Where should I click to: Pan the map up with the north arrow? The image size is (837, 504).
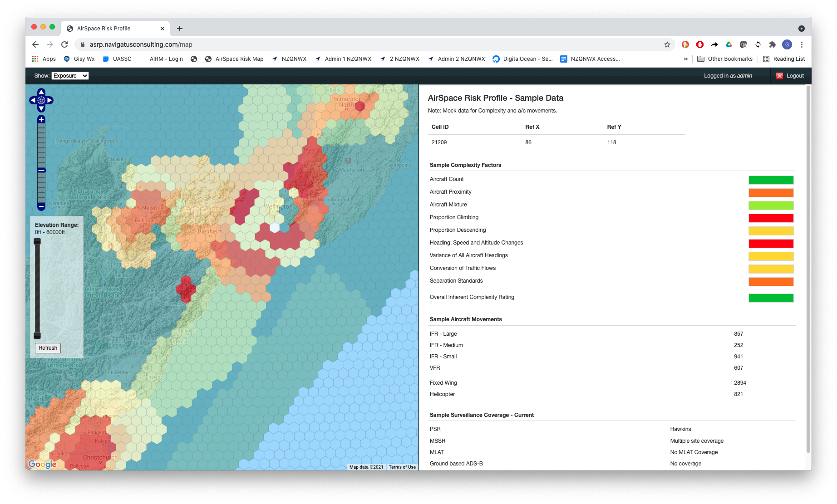click(x=41, y=92)
